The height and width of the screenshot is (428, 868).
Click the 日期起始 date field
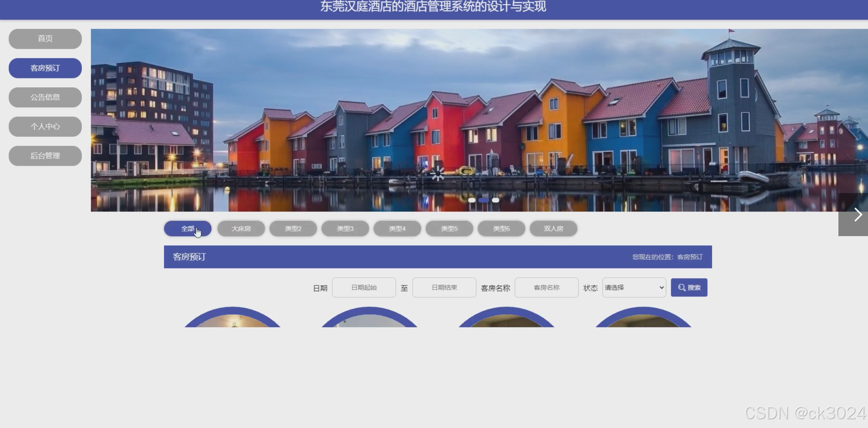pos(364,287)
